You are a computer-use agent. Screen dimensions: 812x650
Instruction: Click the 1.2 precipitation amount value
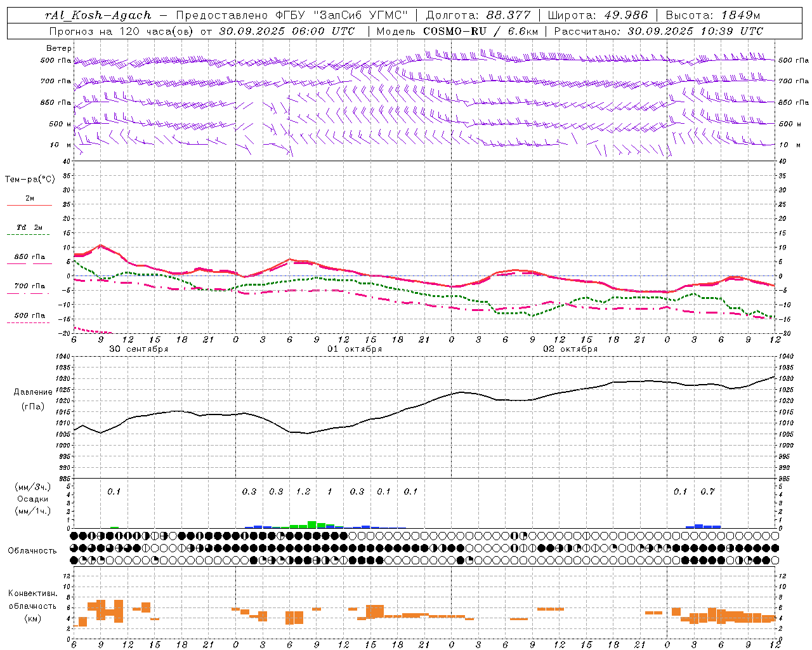tap(303, 491)
